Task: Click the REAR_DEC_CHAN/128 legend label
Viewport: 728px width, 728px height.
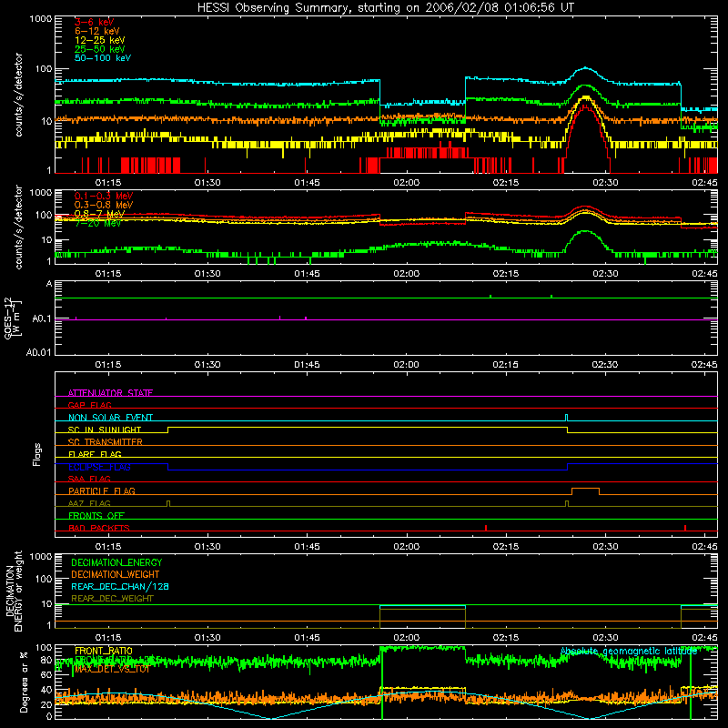Action: 120,586
